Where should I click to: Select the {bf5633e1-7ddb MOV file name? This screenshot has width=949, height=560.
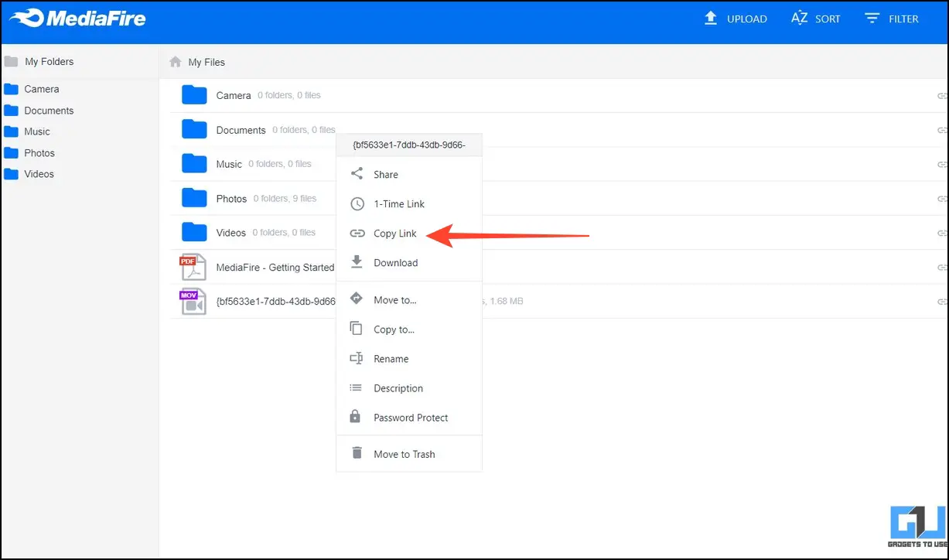point(276,302)
